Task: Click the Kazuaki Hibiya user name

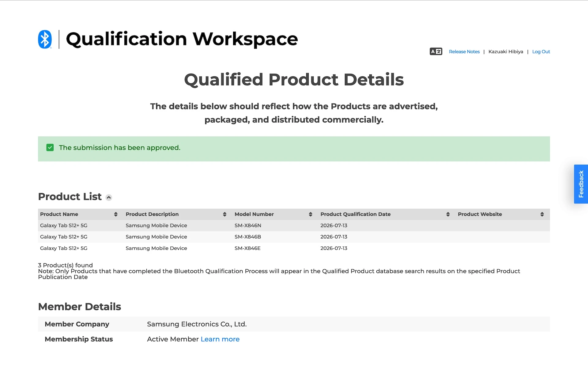Action: [506, 51]
